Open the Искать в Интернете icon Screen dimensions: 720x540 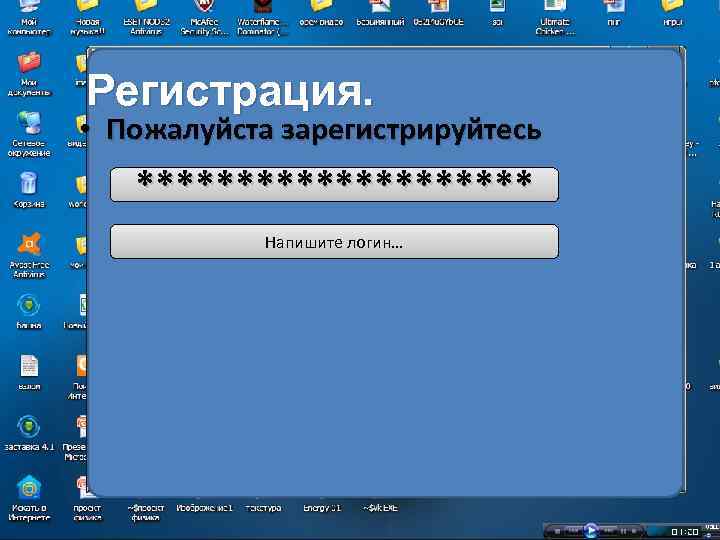[29, 498]
